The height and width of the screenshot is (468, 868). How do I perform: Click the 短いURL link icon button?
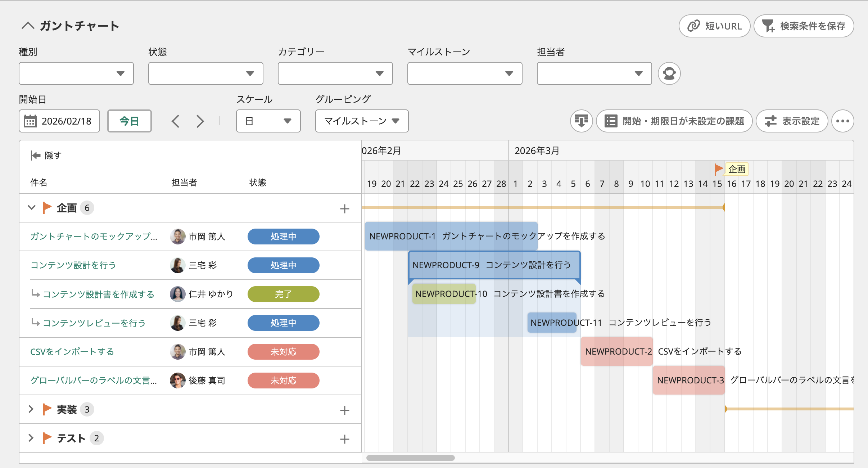[x=693, y=26]
